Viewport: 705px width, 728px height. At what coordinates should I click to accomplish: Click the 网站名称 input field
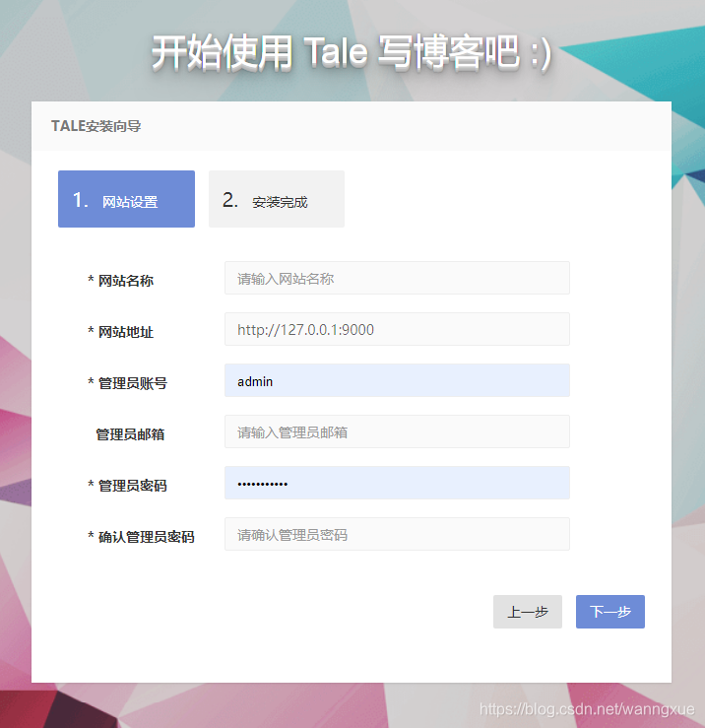click(x=397, y=278)
